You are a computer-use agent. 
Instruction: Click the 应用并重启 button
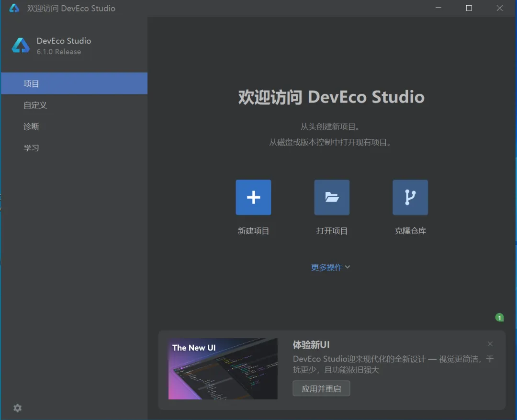coord(321,389)
